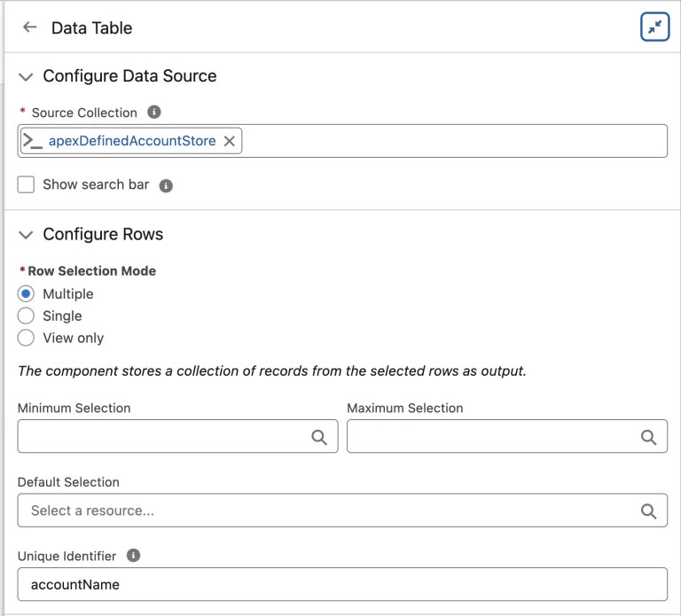Click the search icon in Minimum Selection

coord(319,437)
